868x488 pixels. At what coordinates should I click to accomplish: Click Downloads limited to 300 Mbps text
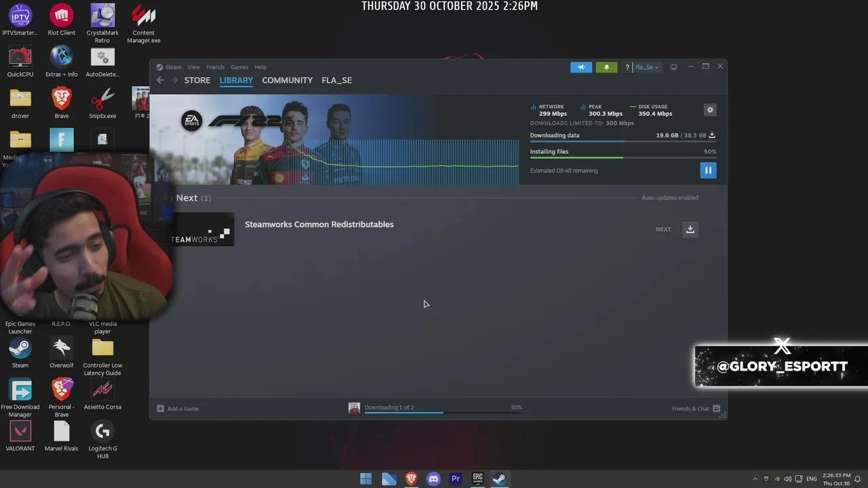[x=582, y=123]
